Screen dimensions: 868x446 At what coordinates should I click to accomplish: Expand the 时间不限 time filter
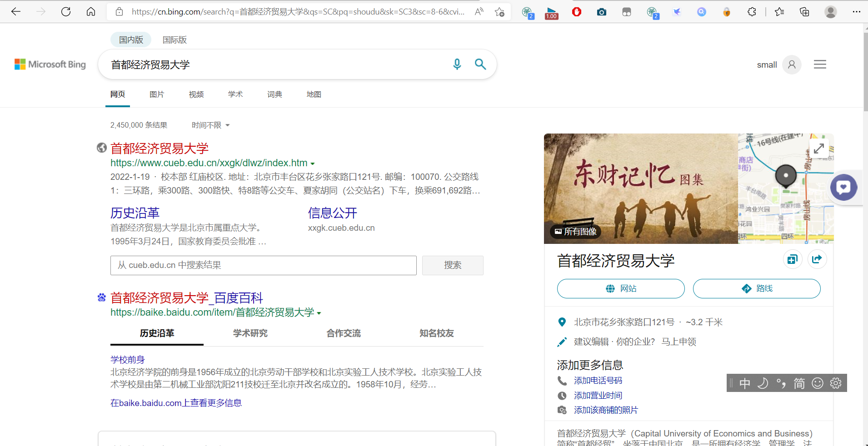coord(210,125)
